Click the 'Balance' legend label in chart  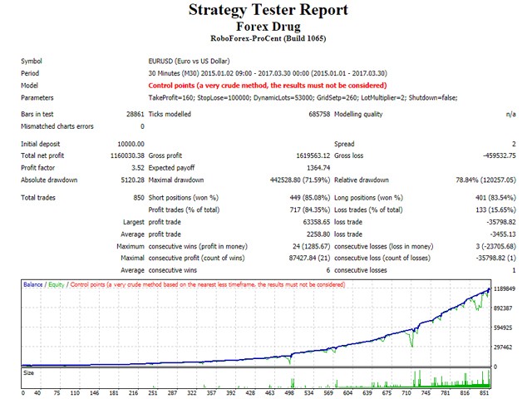[33, 284]
